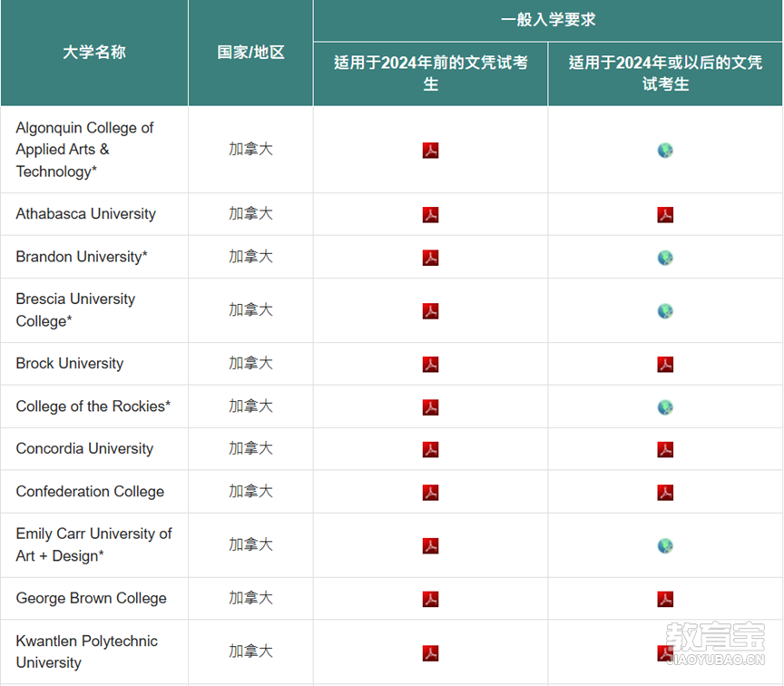Click 加拿大 in the George Brown College row

pos(250,597)
